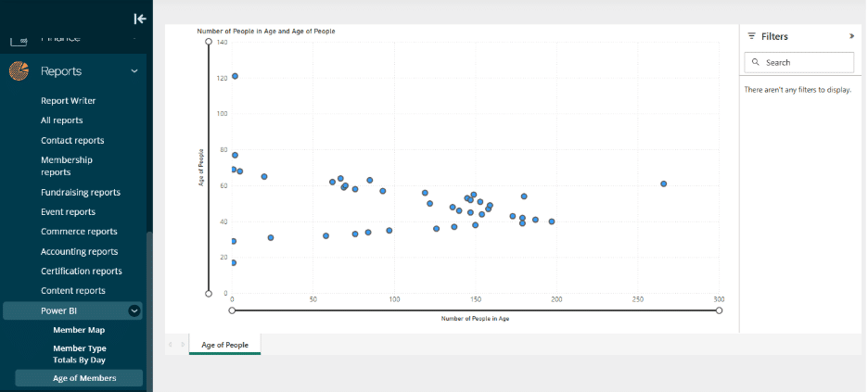
Task: Click previous report page arrow
Action: pyautogui.click(x=171, y=345)
